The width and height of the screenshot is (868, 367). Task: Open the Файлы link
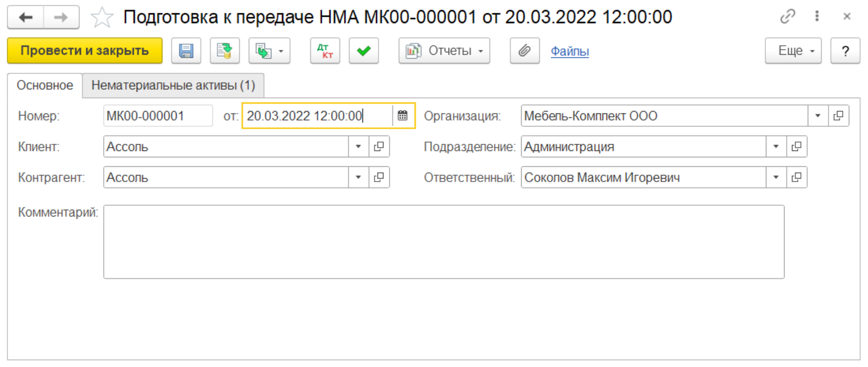pyautogui.click(x=569, y=51)
